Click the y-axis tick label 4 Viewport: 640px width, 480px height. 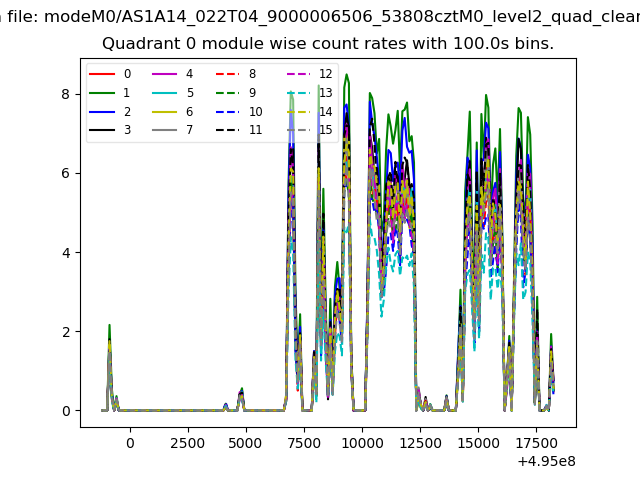(x=65, y=253)
